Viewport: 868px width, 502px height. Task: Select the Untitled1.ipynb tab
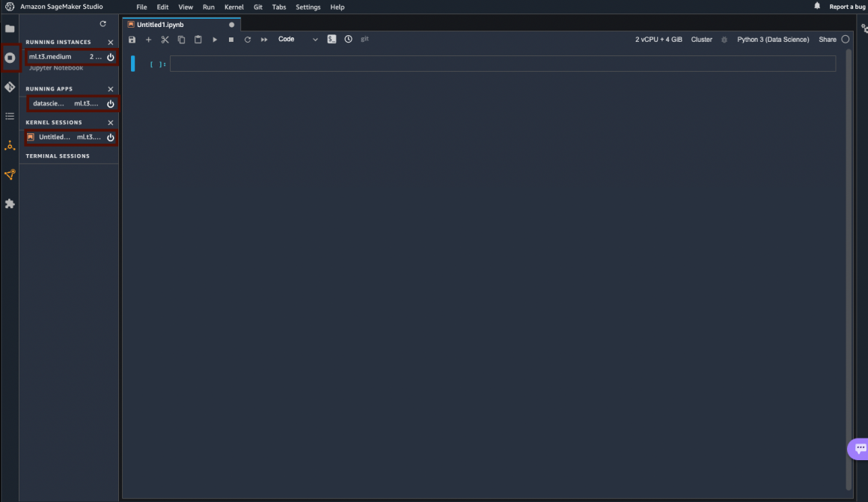click(160, 25)
